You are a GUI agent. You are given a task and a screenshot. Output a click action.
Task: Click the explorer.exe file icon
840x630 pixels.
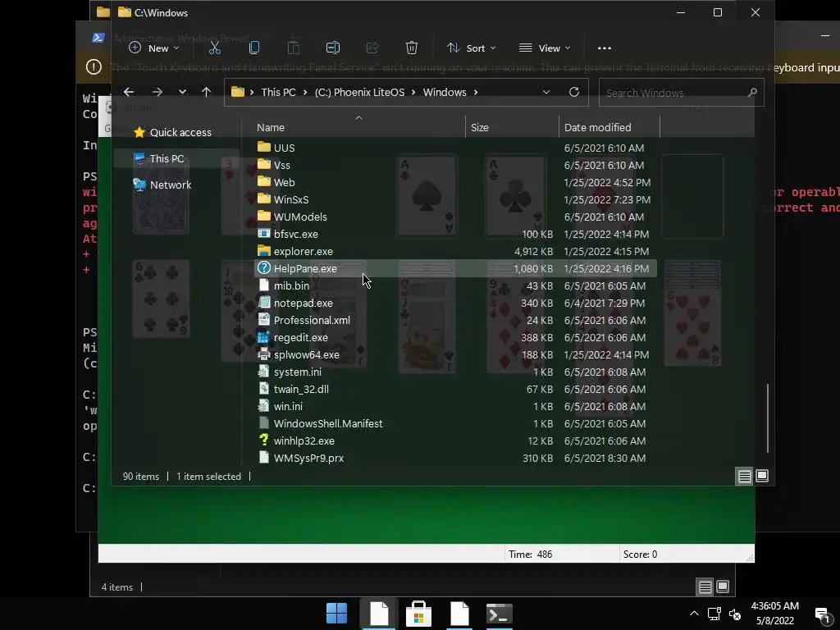[263, 251]
